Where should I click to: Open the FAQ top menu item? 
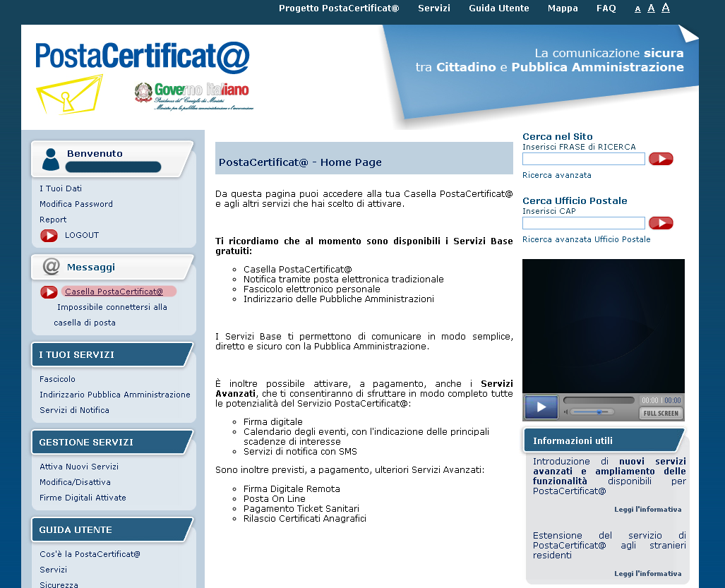pos(606,8)
